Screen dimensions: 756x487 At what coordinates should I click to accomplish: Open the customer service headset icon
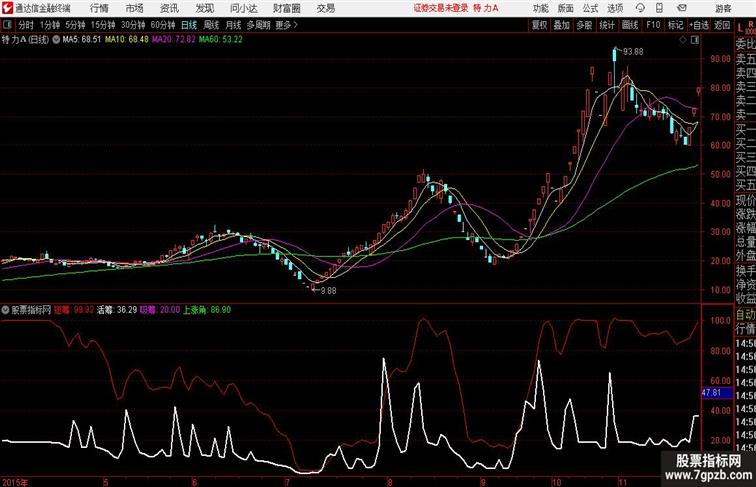point(640,8)
